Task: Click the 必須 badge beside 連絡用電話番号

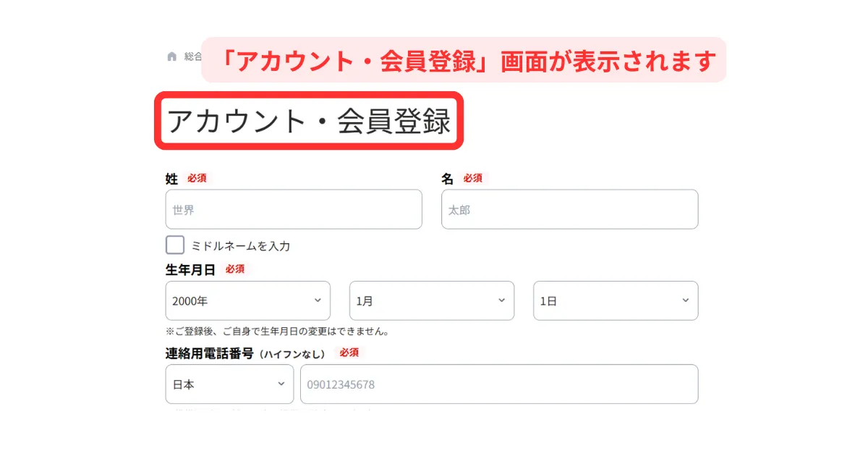Action: pos(349,352)
